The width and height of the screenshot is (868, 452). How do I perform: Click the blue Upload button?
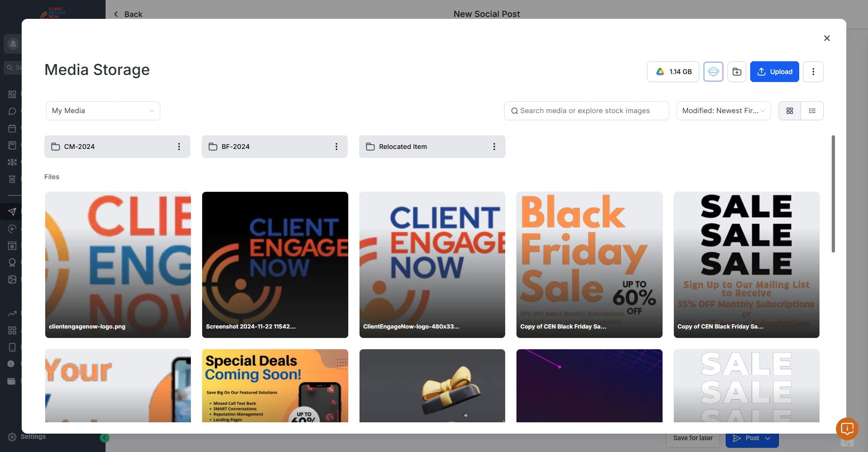coord(775,72)
